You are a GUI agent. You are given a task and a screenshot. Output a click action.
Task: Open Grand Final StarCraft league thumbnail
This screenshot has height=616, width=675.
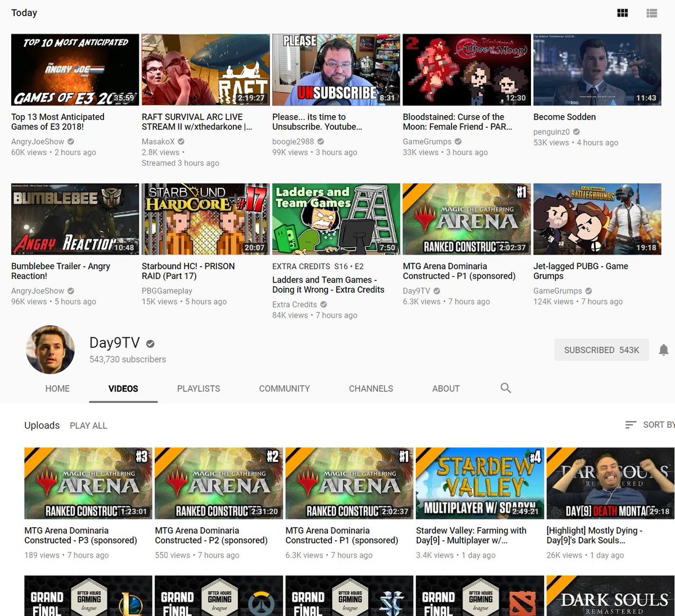click(349, 596)
